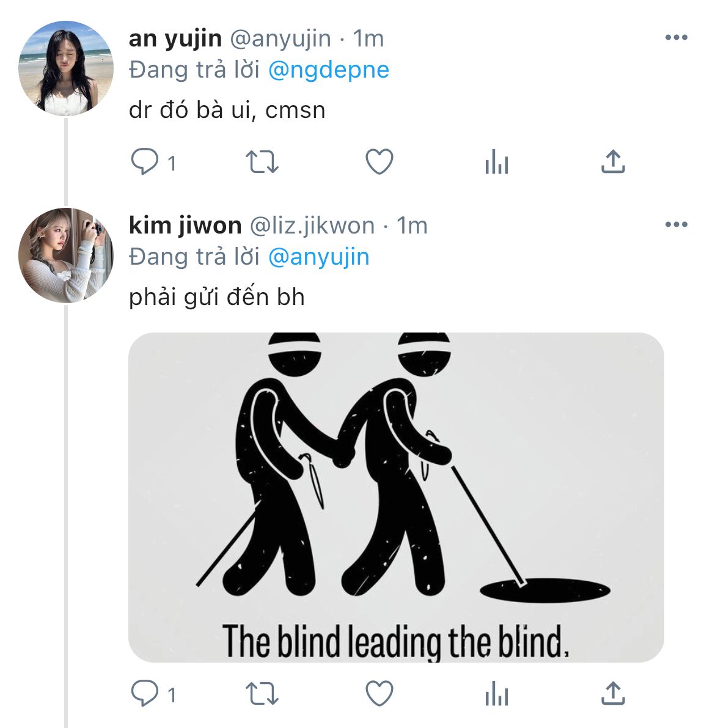The height and width of the screenshot is (728, 715).
Task: Reply to kim jiwon's tweet
Action: click(145, 694)
